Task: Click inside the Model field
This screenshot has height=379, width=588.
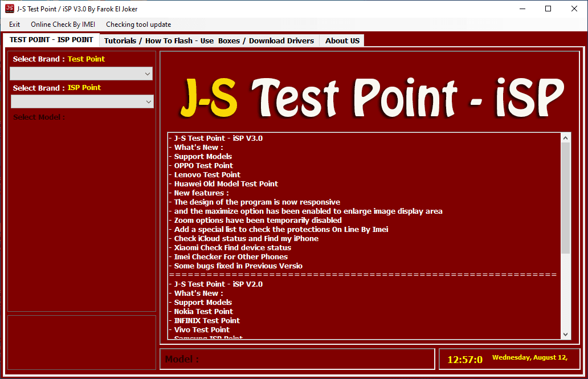Action: tap(296, 358)
